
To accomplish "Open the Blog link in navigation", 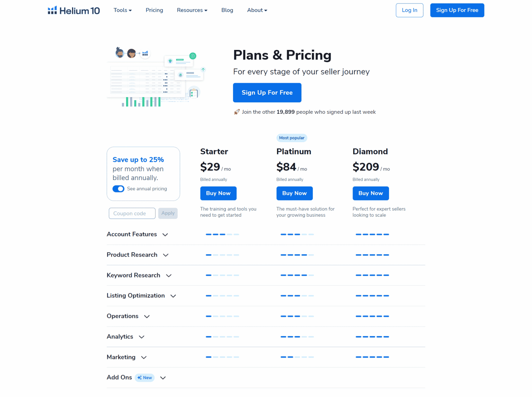I will coord(227,10).
